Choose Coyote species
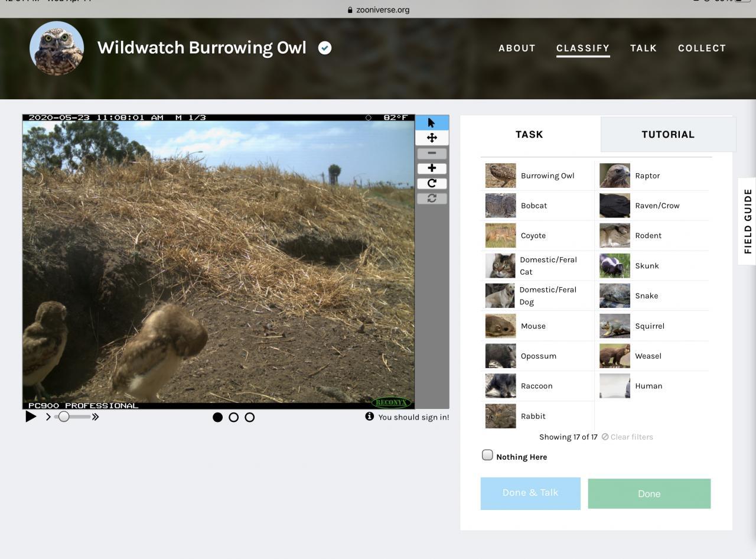The width and height of the screenshot is (756, 559). click(537, 236)
